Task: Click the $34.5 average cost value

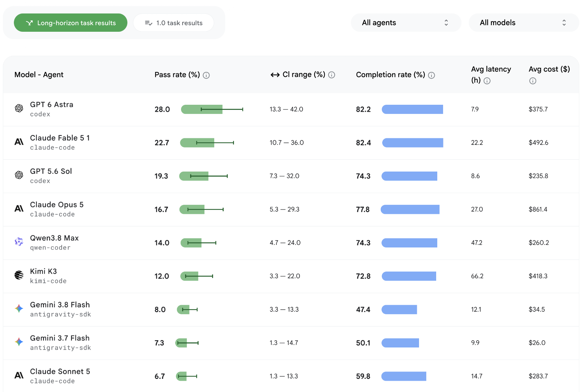Action: pyautogui.click(x=537, y=310)
